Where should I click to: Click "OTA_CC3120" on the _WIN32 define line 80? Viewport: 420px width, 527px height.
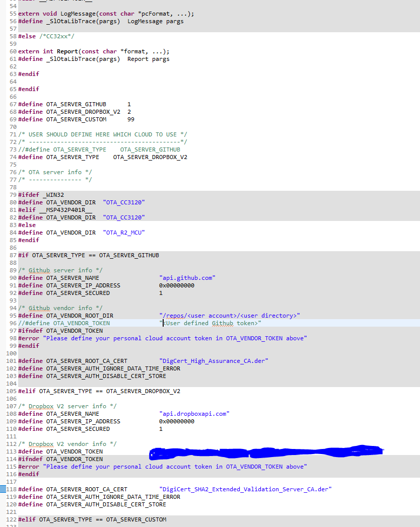click(x=124, y=202)
